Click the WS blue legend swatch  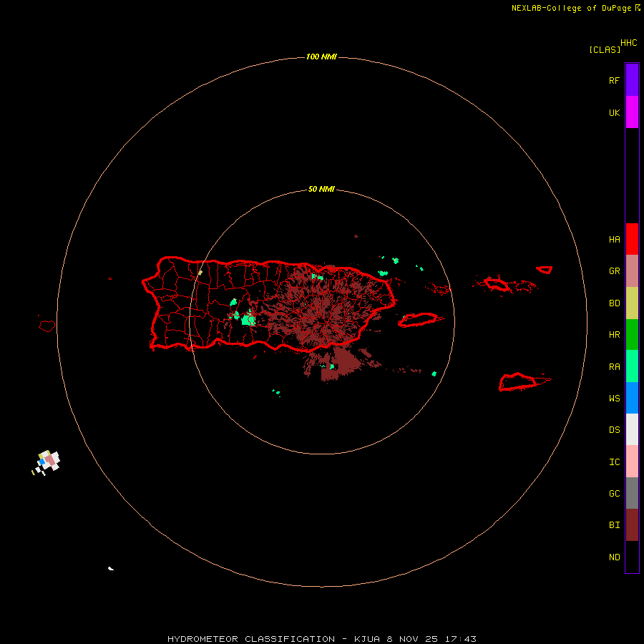coord(632,398)
